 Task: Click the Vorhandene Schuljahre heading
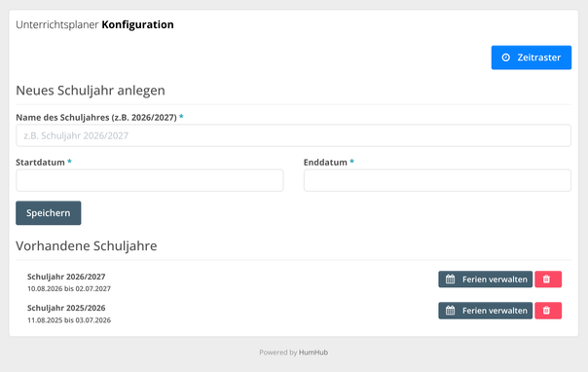point(87,246)
